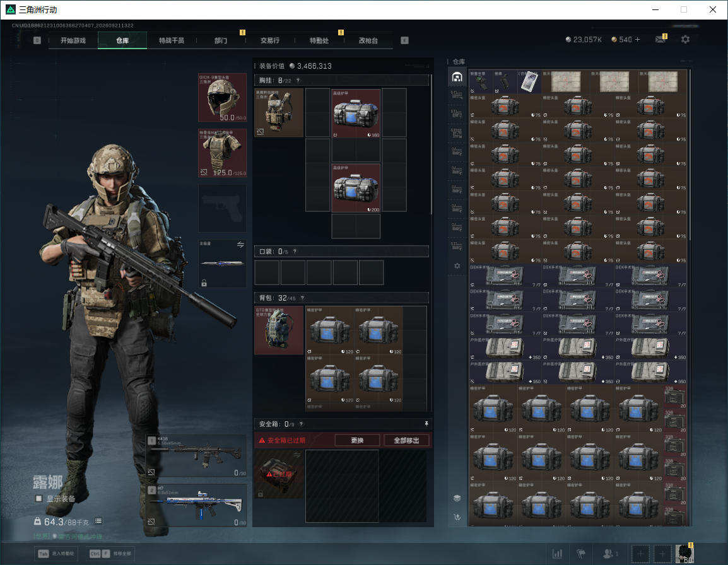Show help for 安全箱 capacity
Screen dimensions: 728x565
coord(302,424)
